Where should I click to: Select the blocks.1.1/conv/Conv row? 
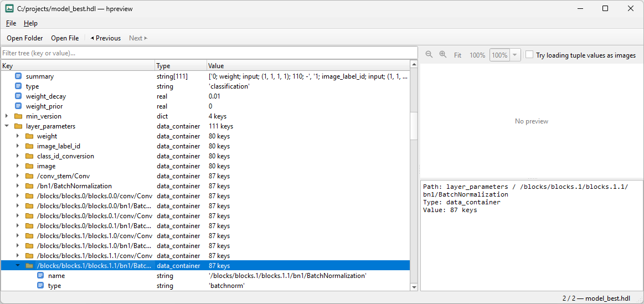(205, 255)
